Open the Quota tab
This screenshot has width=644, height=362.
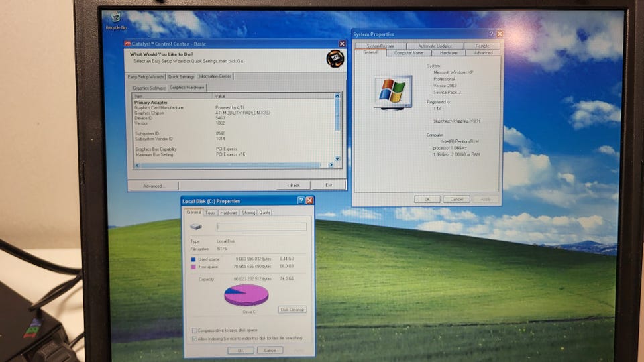[x=264, y=213]
